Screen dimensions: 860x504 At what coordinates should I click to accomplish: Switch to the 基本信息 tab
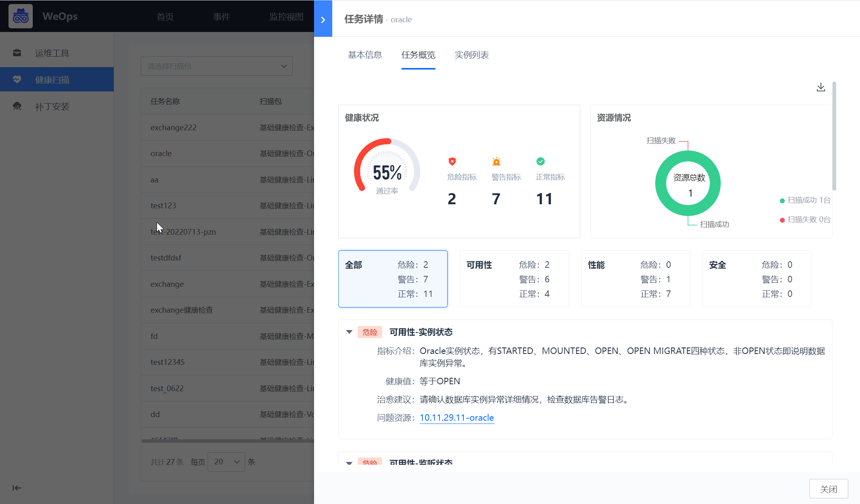point(365,55)
